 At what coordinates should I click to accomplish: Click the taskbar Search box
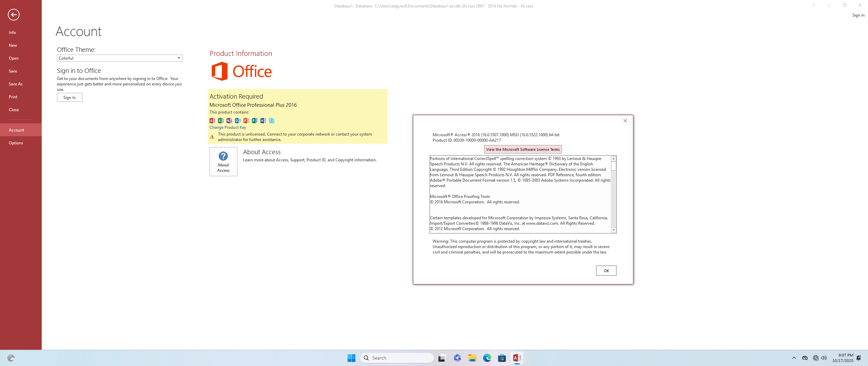pos(397,358)
